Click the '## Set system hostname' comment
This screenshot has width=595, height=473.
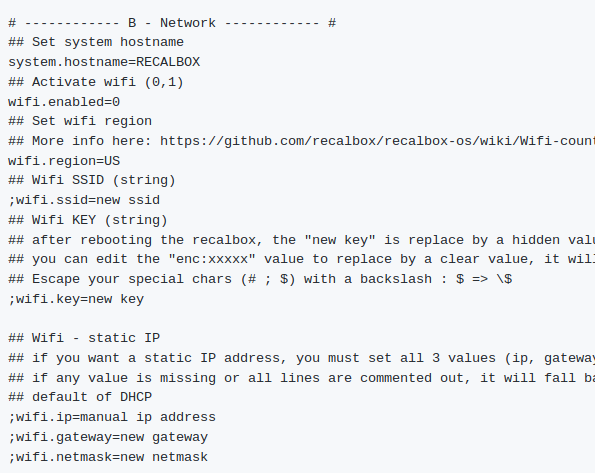96,42
